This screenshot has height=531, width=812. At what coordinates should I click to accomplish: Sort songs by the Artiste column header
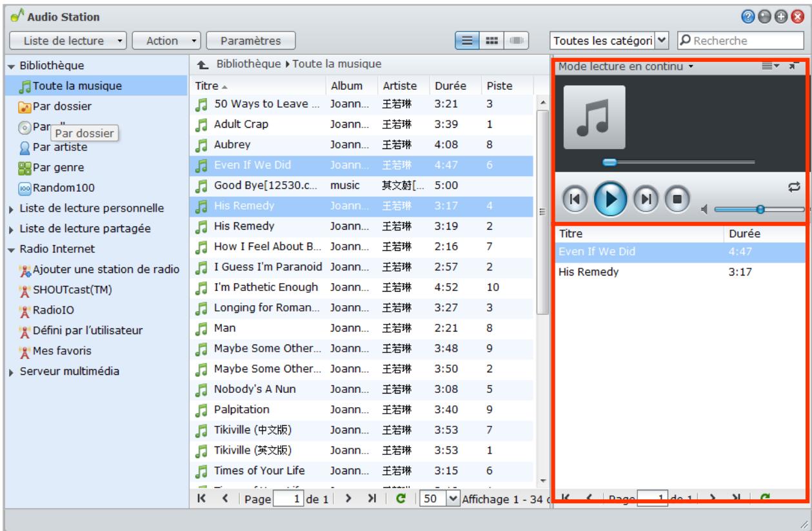click(403, 85)
